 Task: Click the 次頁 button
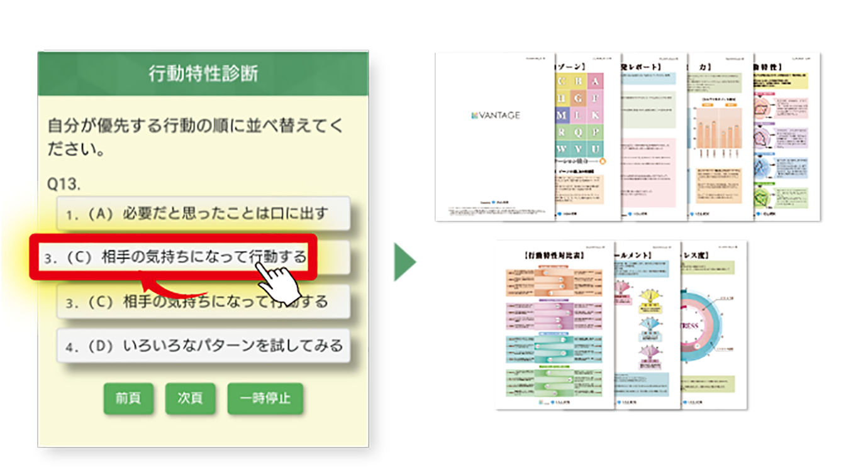pos(190,398)
